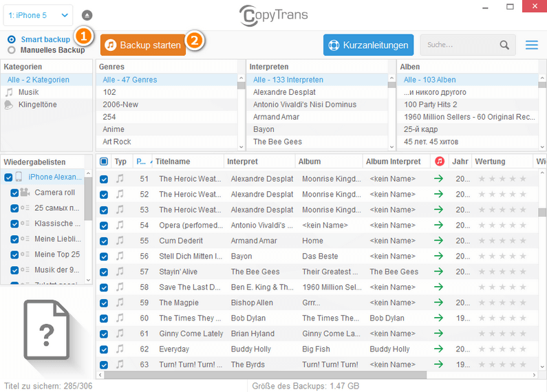The width and height of the screenshot is (547, 392).
Task: Click the music note icon for track 60
Action: [x=120, y=318]
